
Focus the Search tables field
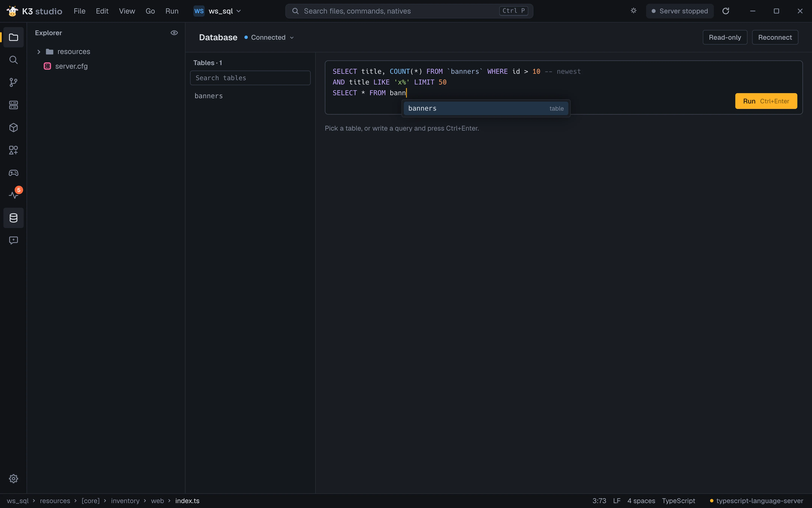tap(250, 78)
